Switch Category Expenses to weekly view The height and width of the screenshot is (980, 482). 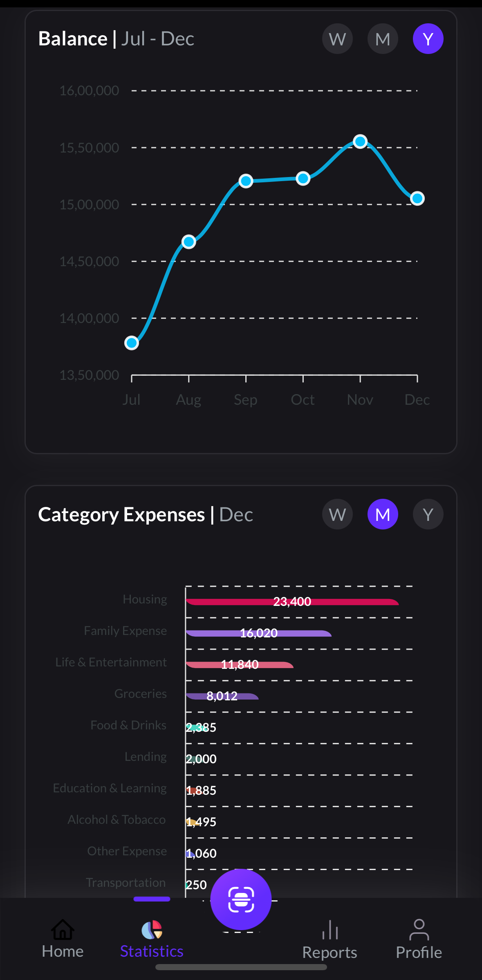point(337,514)
